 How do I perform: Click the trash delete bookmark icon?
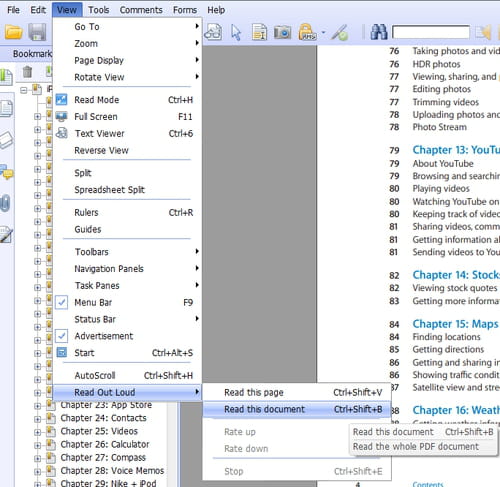click(27, 72)
